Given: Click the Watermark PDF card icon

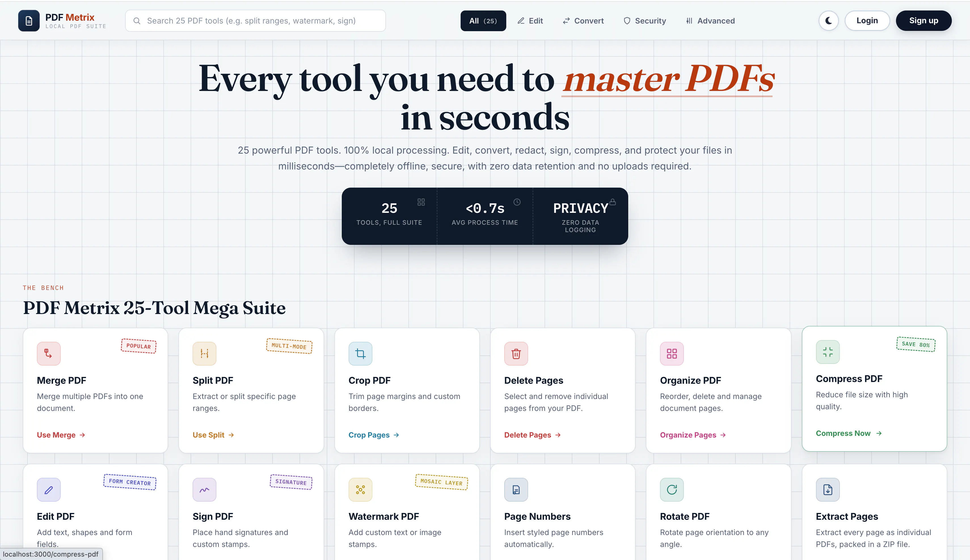Looking at the screenshot, I should click(360, 490).
